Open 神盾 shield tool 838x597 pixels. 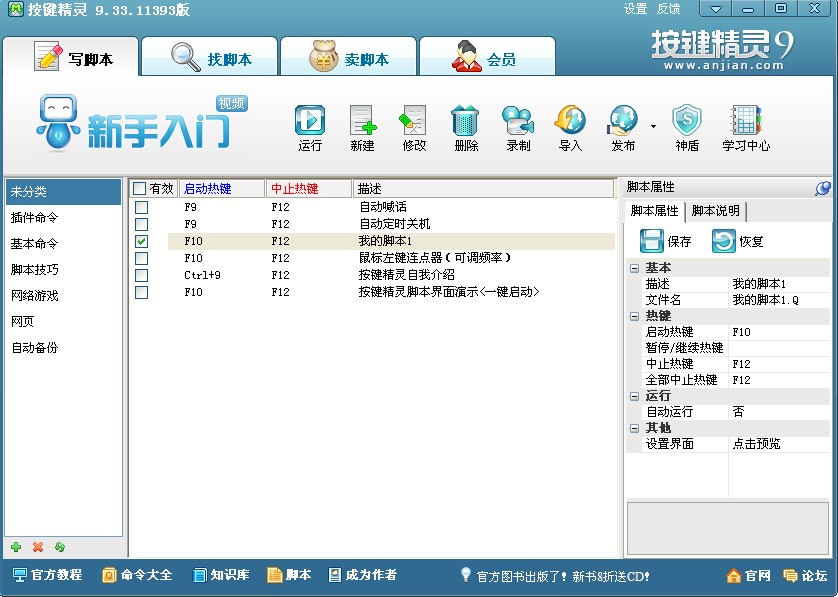687,128
